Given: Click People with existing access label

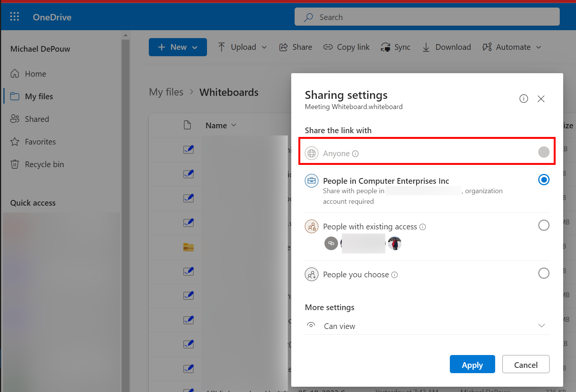Looking at the screenshot, I should pyautogui.click(x=370, y=227).
